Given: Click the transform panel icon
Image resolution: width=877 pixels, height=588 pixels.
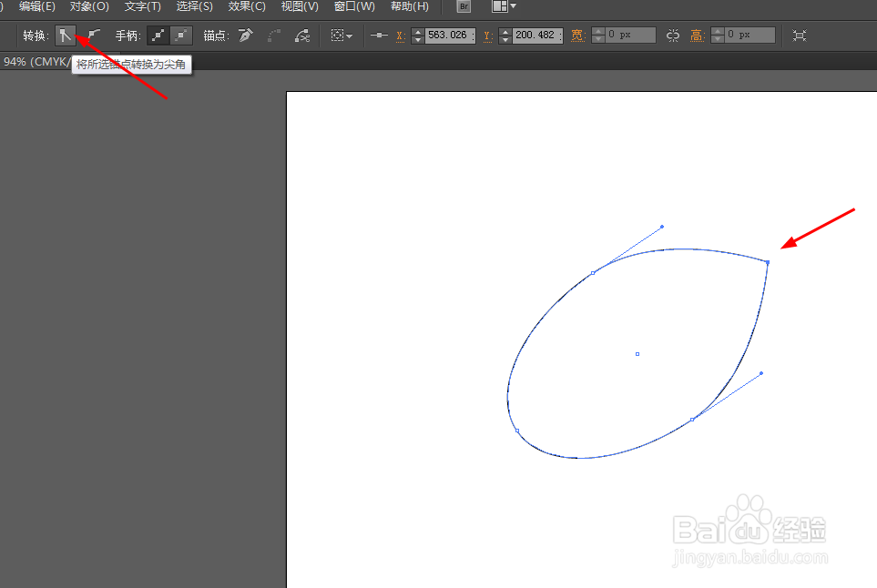Looking at the screenshot, I should coord(800,35).
